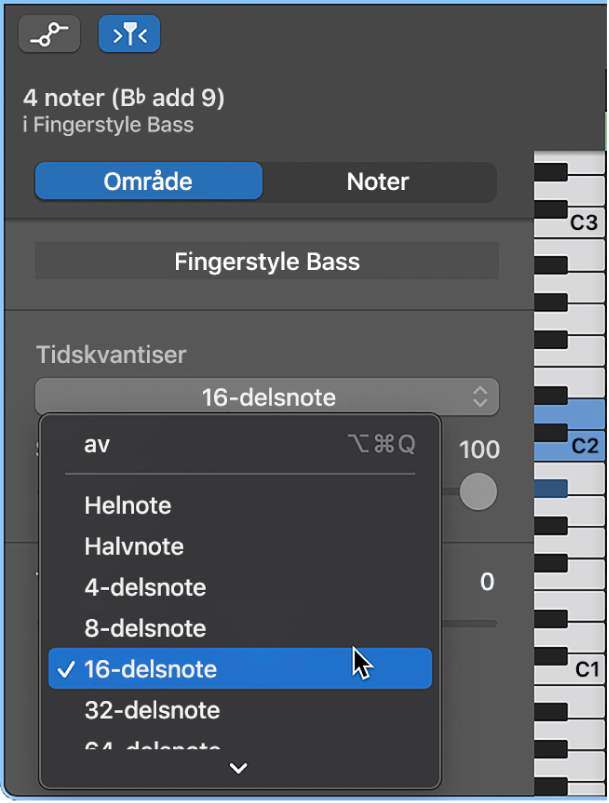609x803 pixels.
Task: Open the Tidskvantiser dropdown
Action: click(x=266, y=396)
